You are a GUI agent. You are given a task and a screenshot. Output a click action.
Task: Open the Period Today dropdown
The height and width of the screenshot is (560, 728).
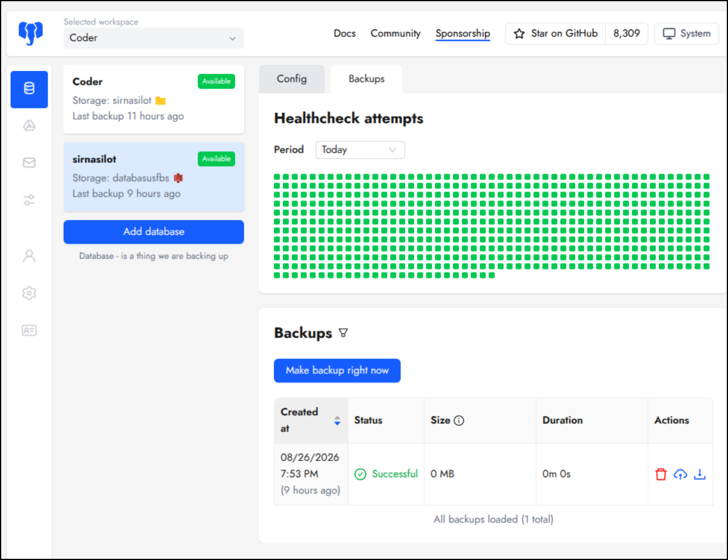[x=360, y=150]
